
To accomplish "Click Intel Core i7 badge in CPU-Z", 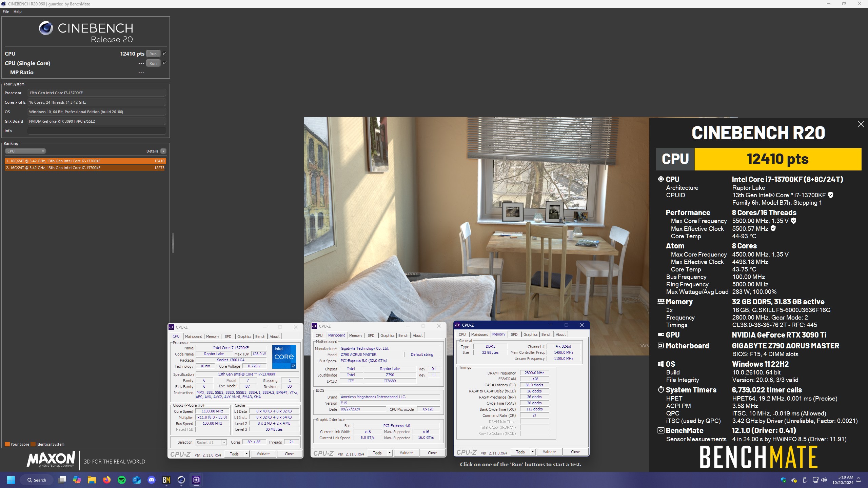I will (284, 357).
